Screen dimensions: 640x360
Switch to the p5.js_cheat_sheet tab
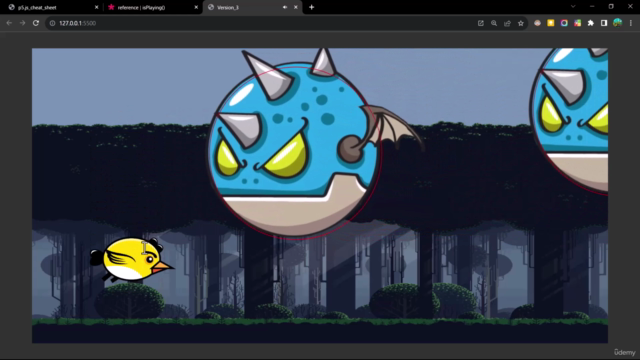[51, 7]
